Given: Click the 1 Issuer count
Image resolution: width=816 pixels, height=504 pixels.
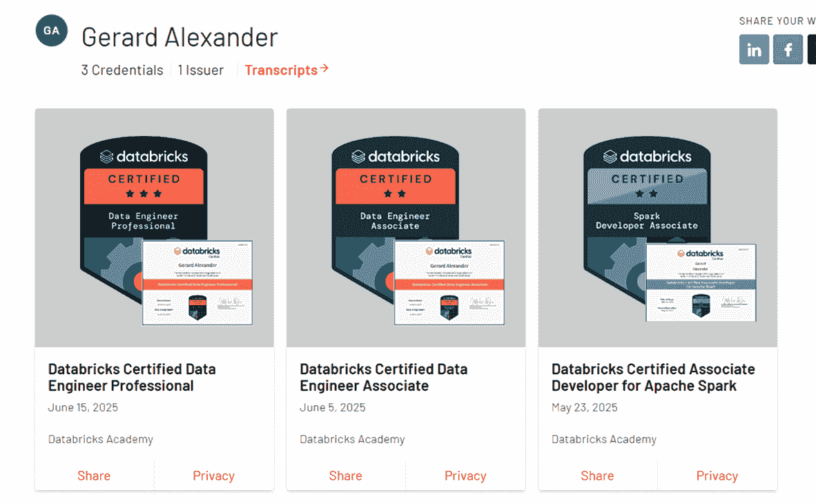Looking at the screenshot, I should 200,70.
